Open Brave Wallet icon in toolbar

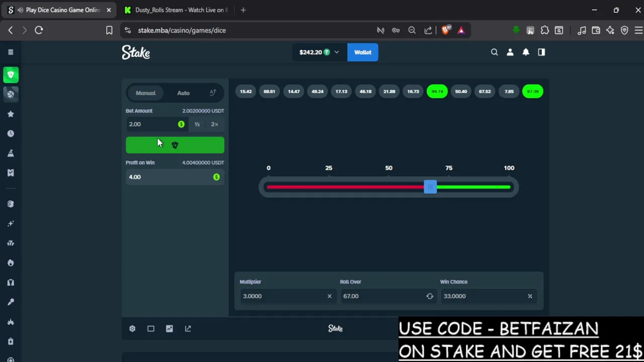(596, 30)
